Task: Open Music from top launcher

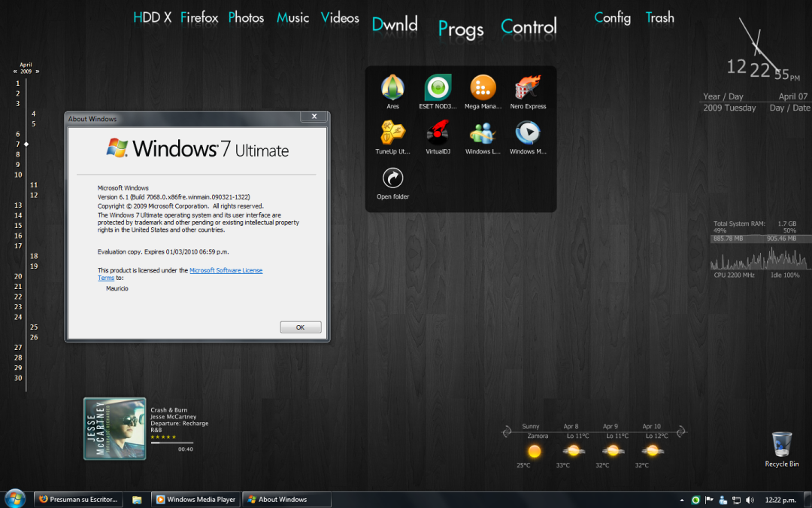Action: pyautogui.click(x=293, y=17)
